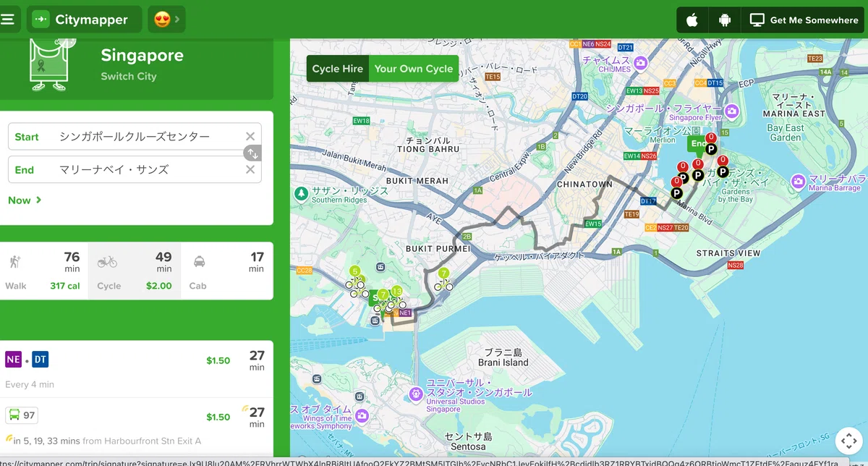Open the NE DT train route result

point(136,369)
